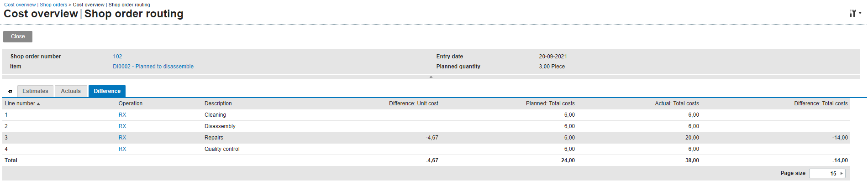Image resolution: width=868 pixels, height=196 pixels.
Task: Go to Shop orders breadcrumb link
Action: (53, 5)
